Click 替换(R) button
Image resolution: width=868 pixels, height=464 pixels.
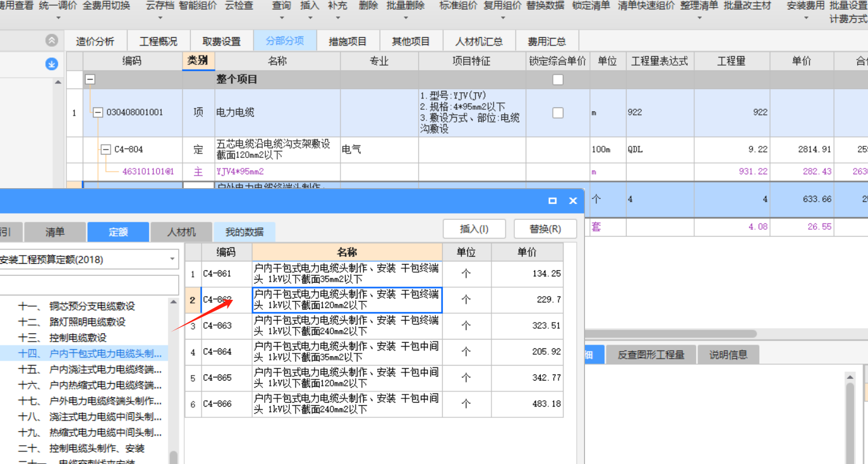pyautogui.click(x=546, y=229)
